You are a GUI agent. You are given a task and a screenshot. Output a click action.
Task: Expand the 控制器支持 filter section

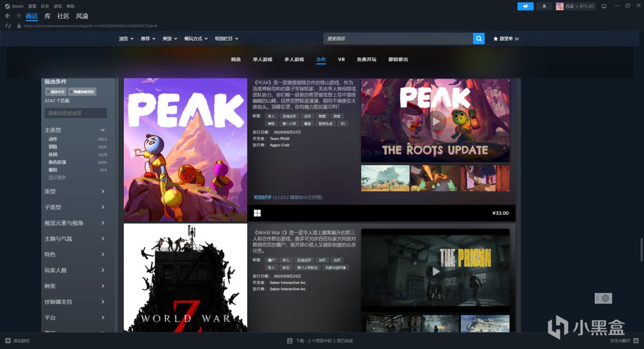75,302
